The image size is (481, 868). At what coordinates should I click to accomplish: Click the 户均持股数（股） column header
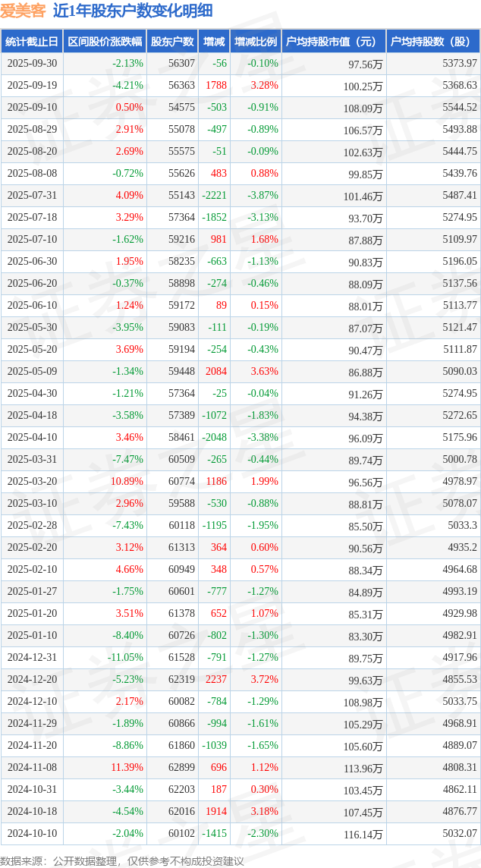(x=433, y=42)
